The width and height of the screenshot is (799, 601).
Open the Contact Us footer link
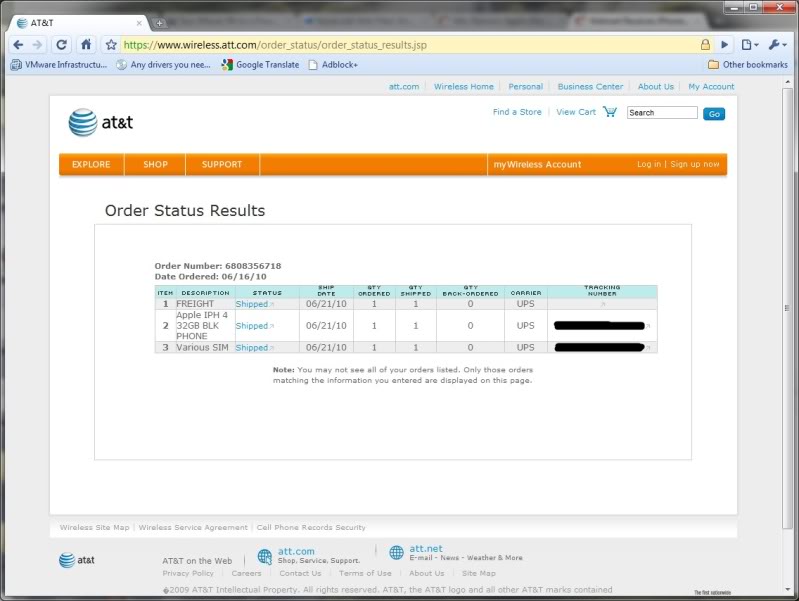tap(300, 573)
